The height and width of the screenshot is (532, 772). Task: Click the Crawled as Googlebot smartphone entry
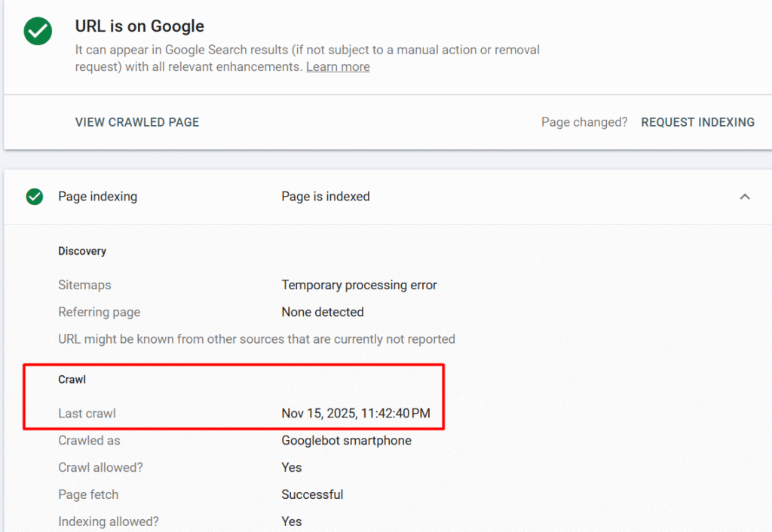pyautogui.click(x=346, y=440)
